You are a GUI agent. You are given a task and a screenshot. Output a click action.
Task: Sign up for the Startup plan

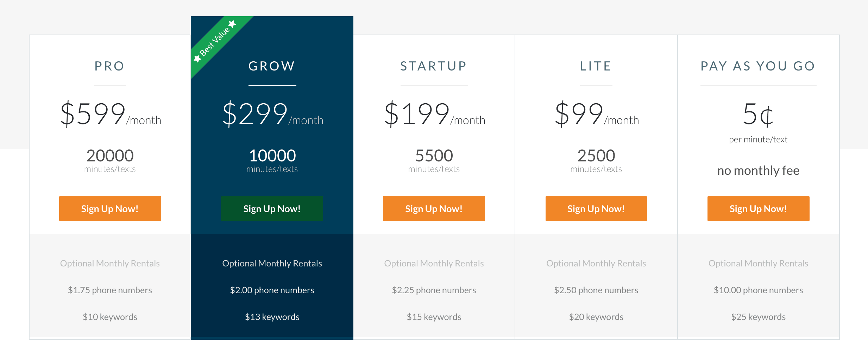(x=434, y=209)
